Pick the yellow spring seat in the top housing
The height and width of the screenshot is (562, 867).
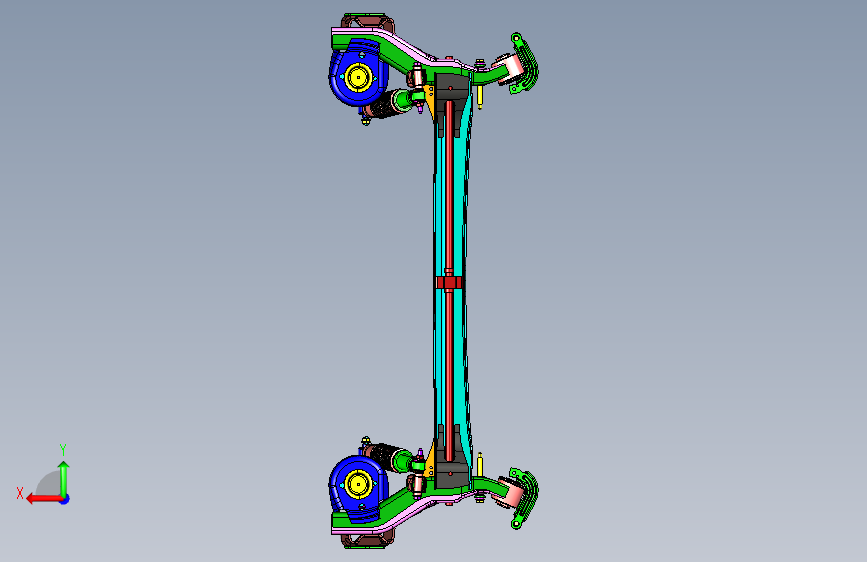click(x=358, y=77)
